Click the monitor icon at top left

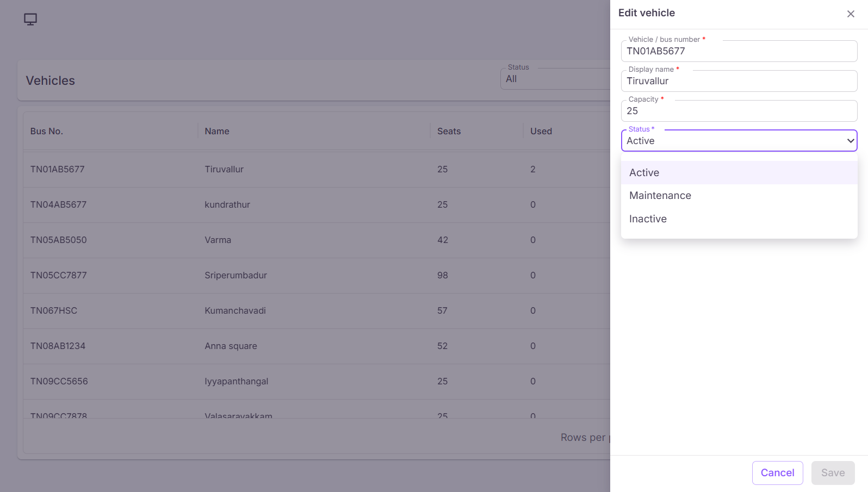click(30, 20)
